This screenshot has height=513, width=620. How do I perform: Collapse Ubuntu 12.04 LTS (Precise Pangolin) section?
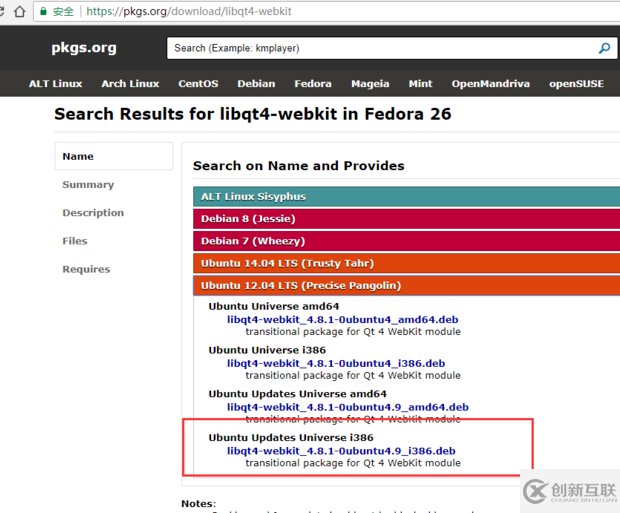coord(406,286)
